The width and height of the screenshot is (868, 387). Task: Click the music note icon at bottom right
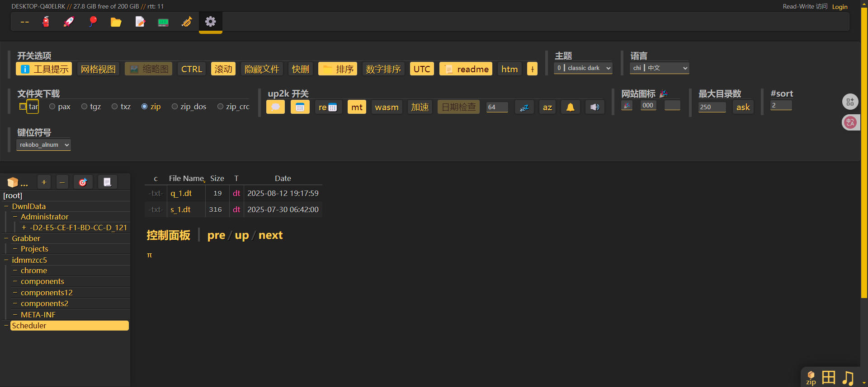click(x=848, y=378)
